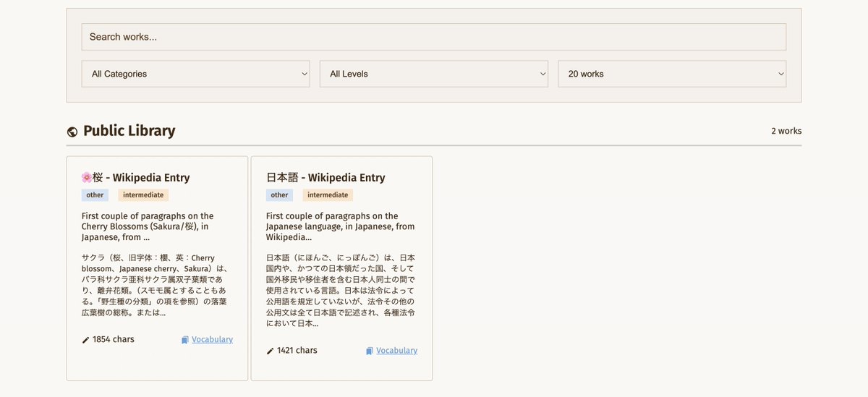868x397 pixels.
Task: Click the pencil icon beside 1421 chars
Action: tap(271, 351)
